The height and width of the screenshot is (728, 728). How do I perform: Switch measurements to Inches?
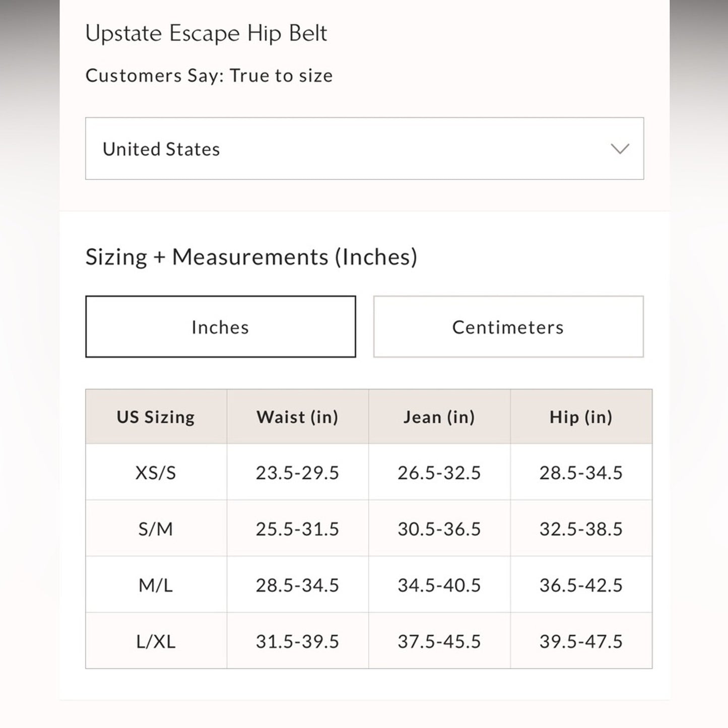coord(221,327)
